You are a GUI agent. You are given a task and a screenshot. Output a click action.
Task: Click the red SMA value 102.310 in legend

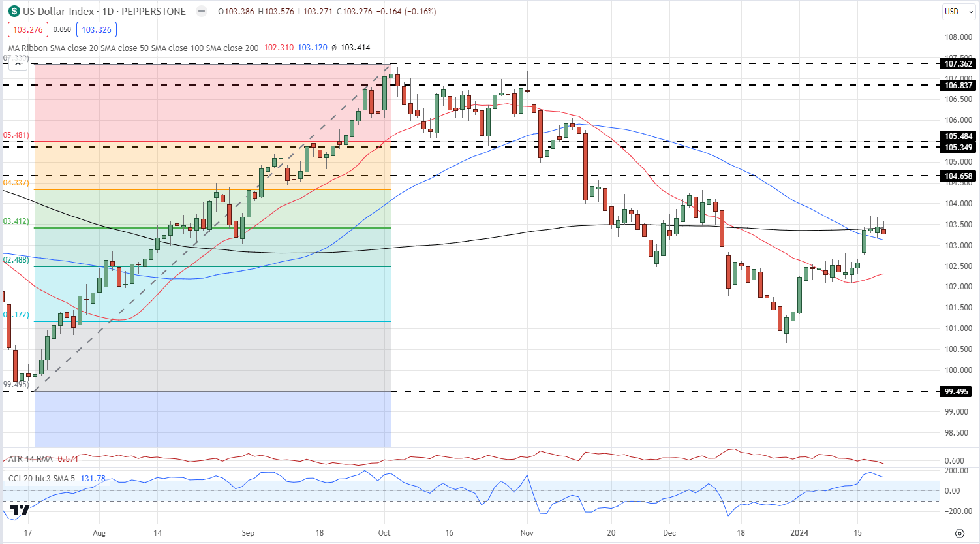pyautogui.click(x=278, y=48)
